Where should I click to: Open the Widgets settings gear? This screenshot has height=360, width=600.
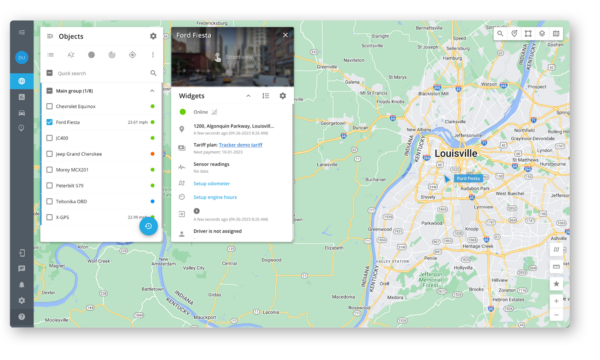[282, 96]
